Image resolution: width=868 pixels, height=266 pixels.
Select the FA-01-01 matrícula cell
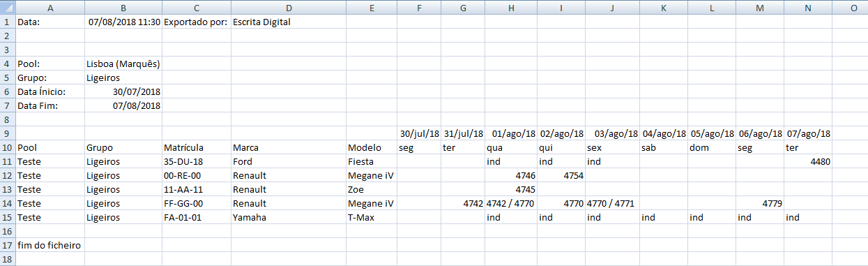click(196, 217)
